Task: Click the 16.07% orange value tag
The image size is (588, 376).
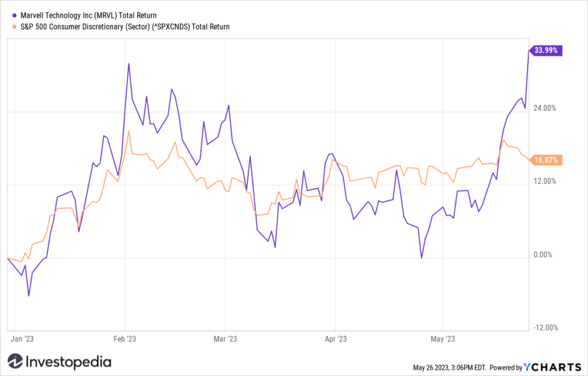Action: tap(546, 160)
